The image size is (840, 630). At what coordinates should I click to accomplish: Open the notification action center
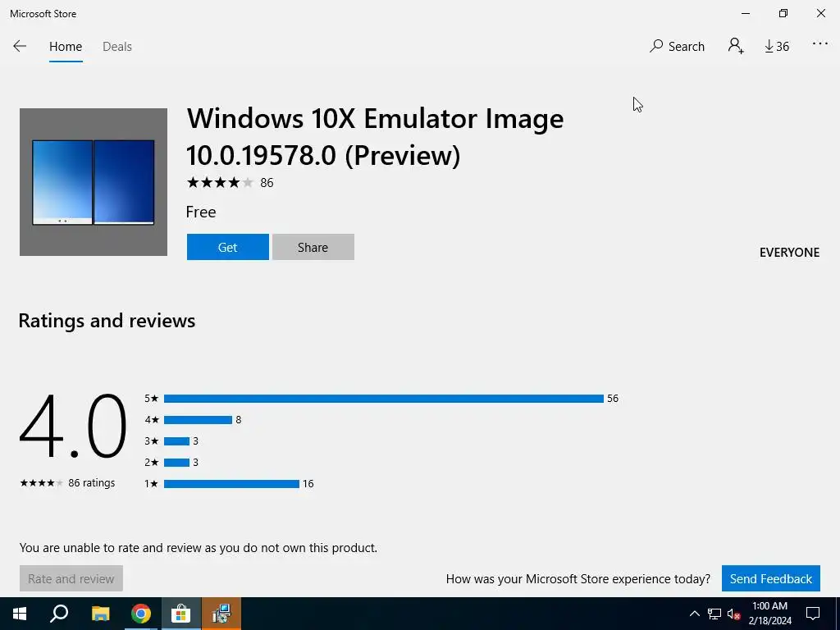click(x=813, y=614)
